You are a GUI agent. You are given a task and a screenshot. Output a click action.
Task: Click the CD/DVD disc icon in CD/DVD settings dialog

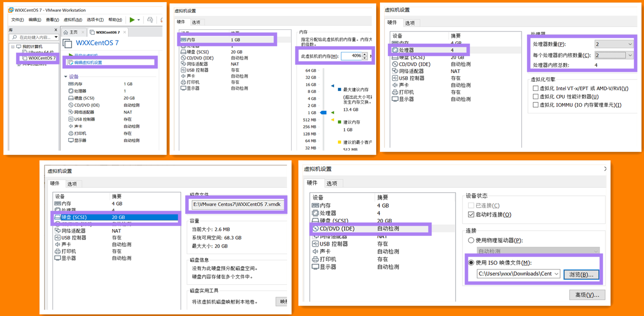pos(316,229)
